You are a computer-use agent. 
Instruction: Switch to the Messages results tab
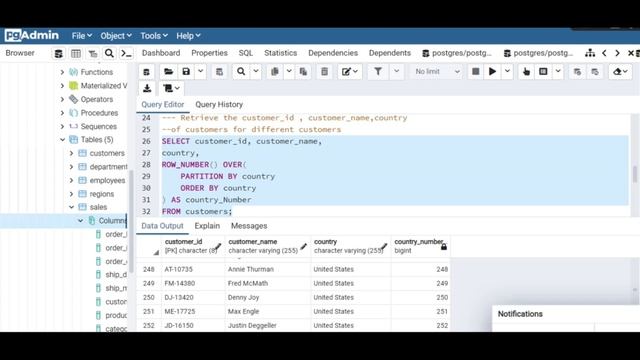pyautogui.click(x=249, y=226)
